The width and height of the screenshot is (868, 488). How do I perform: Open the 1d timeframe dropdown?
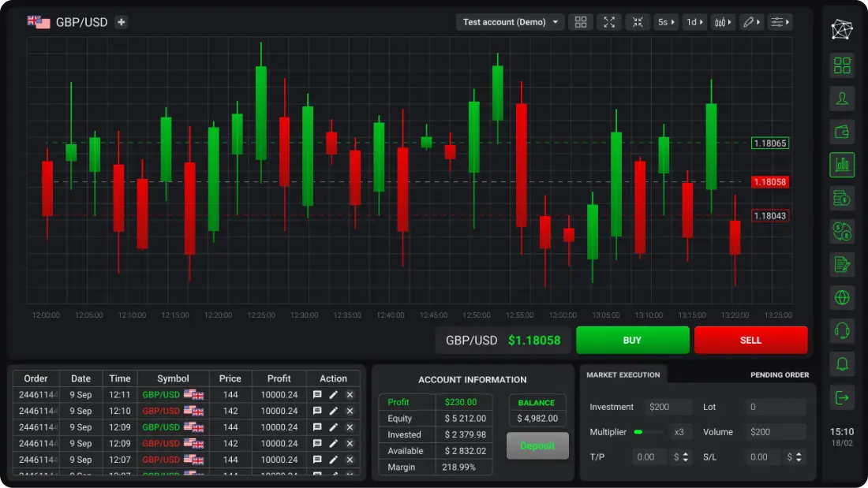[x=695, y=22]
